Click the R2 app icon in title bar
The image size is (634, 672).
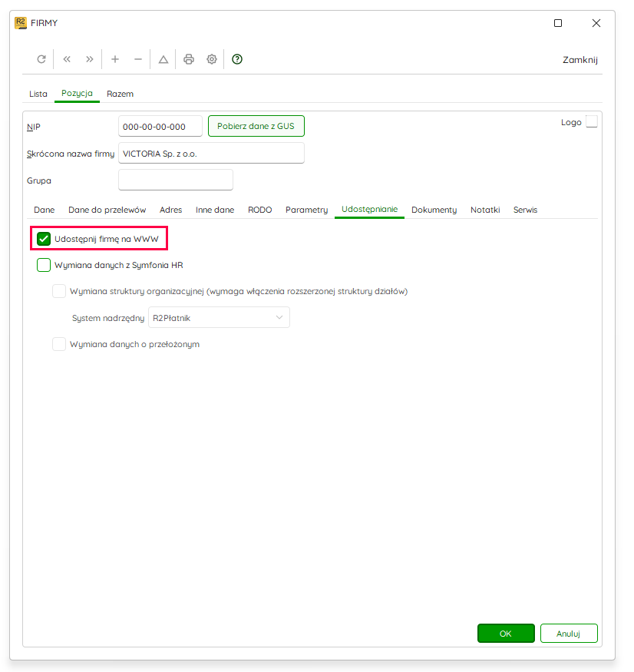coord(21,23)
